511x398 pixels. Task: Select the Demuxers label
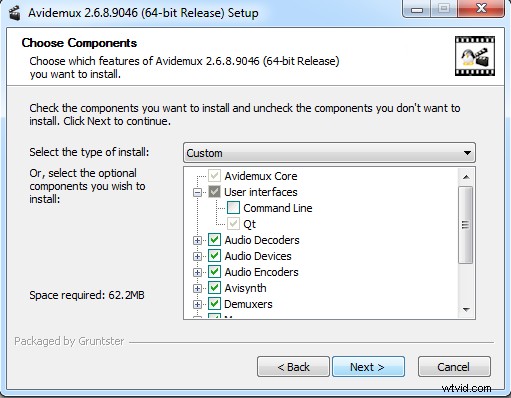(248, 304)
